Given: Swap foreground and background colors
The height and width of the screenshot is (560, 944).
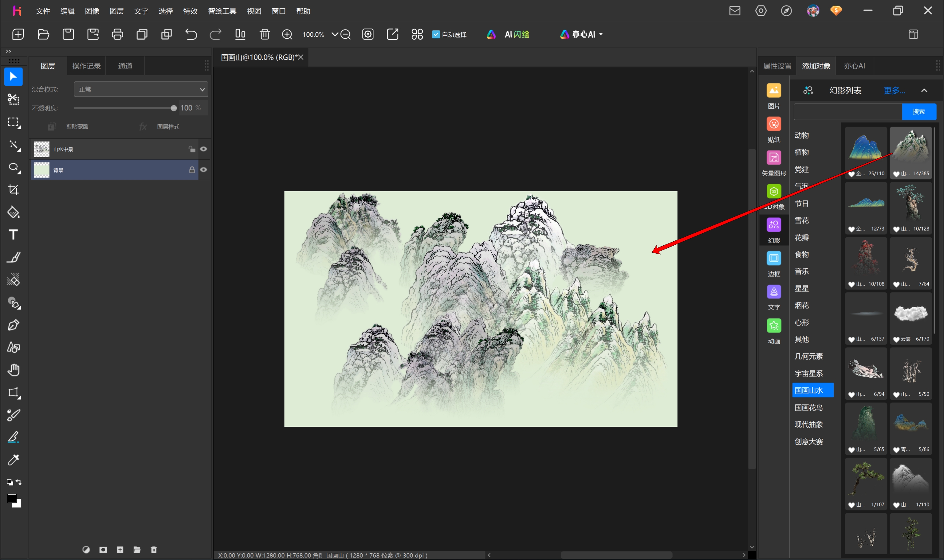Looking at the screenshot, I should (x=18, y=482).
